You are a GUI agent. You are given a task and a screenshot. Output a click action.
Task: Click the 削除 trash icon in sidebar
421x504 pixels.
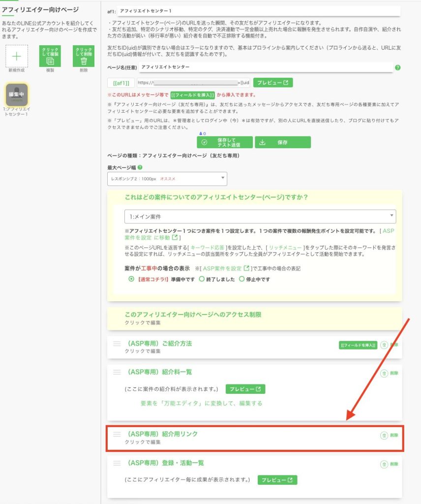click(x=83, y=56)
